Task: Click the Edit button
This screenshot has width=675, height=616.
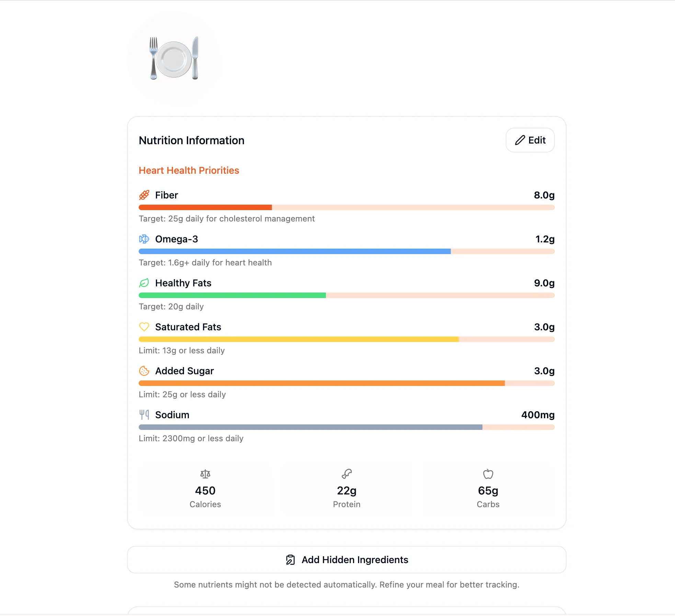Action: (530, 140)
